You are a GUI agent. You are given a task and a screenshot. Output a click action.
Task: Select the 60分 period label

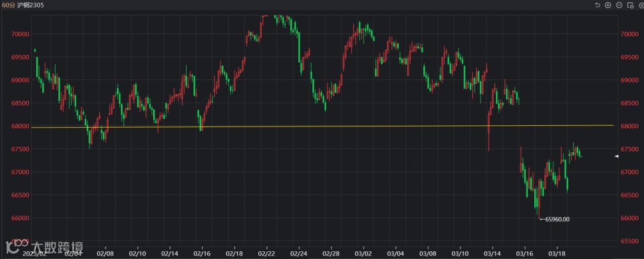[8, 5]
